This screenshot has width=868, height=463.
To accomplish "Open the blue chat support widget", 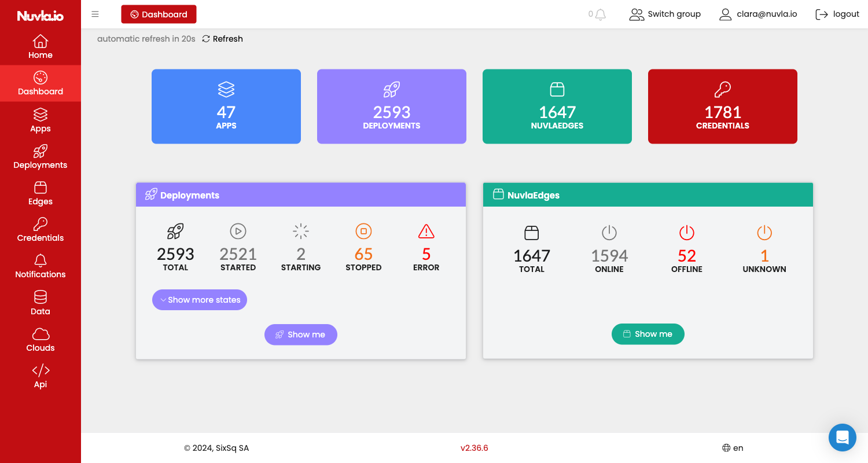I will tap(843, 438).
